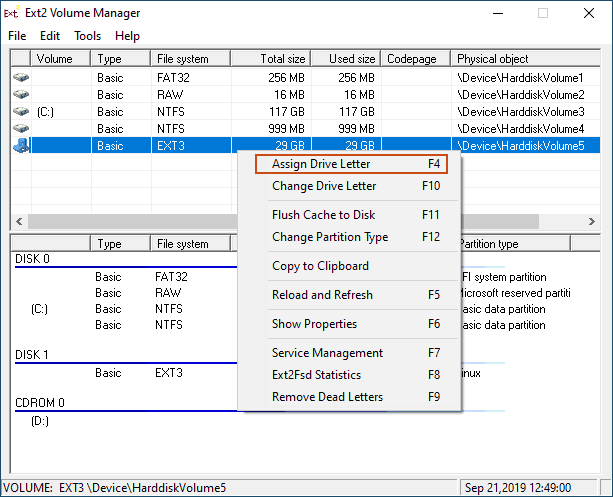The width and height of the screenshot is (613, 497).
Task: Sort by upper File system column header
Action: pyautogui.click(x=191, y=59)
